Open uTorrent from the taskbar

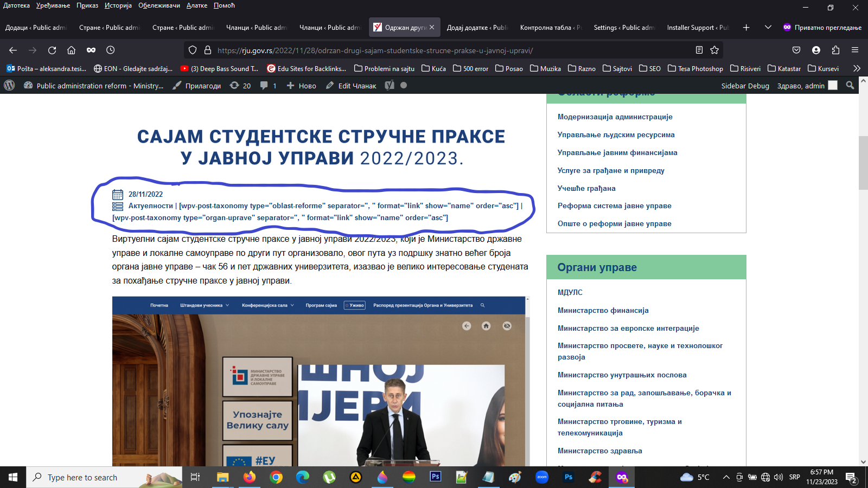point(329,477)
